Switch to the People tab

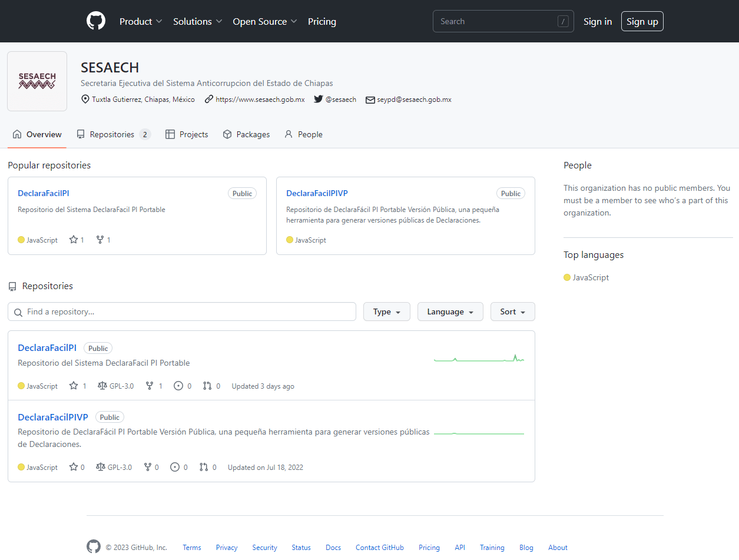click(x=303, y=134)
